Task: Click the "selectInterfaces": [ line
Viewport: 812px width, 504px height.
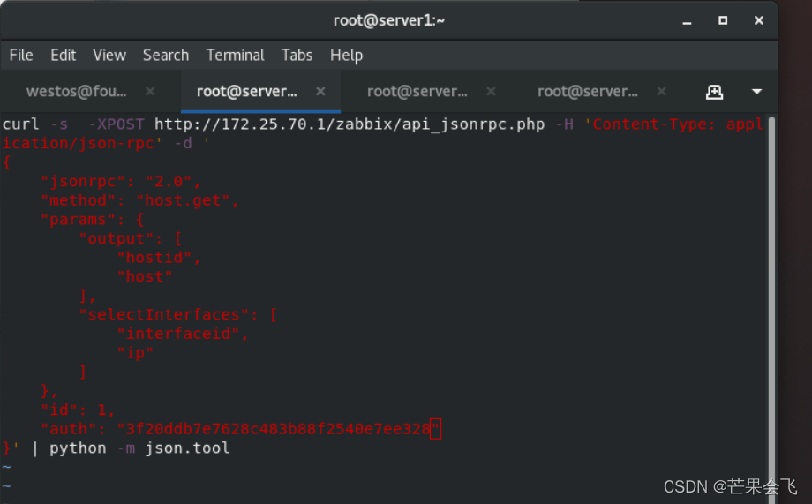Action: click(x=178, y=315)
